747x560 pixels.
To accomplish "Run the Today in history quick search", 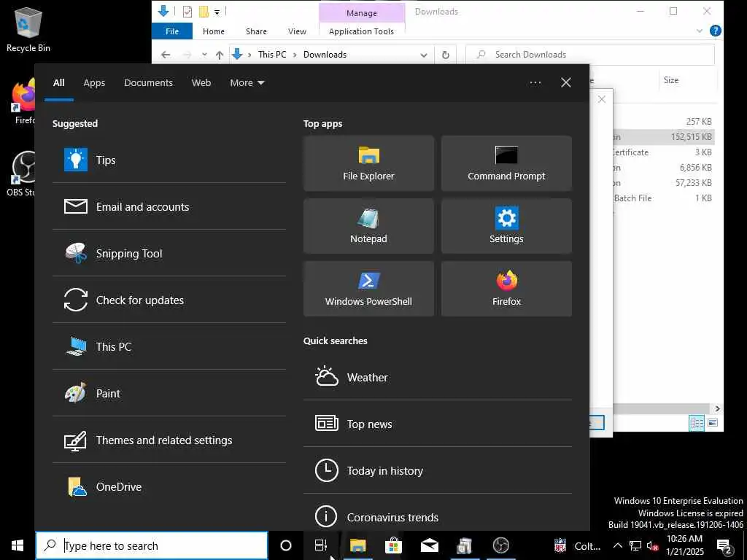I will (438, 470).
